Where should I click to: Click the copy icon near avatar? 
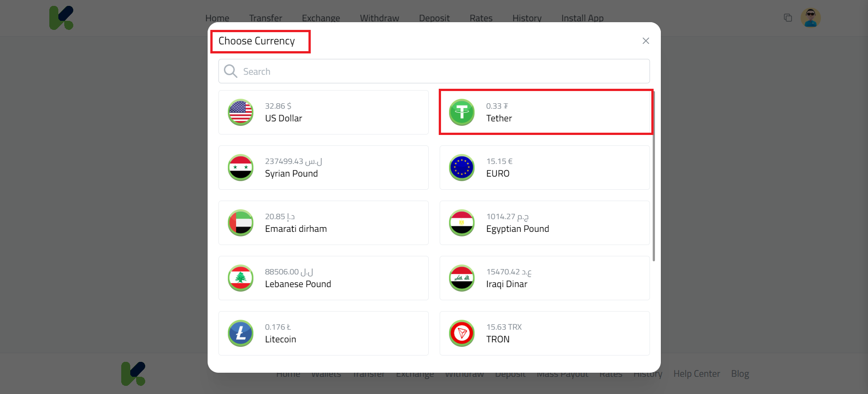coord(788,18)
